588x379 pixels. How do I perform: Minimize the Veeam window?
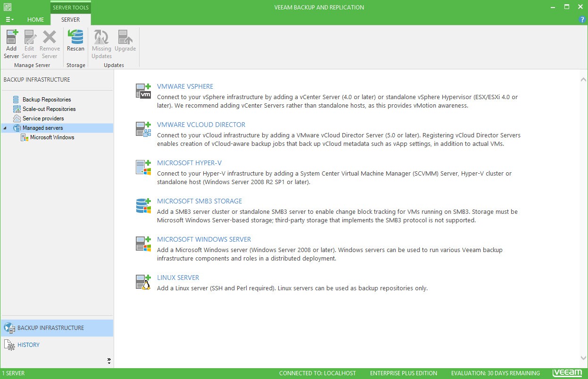tap(554, 7)
